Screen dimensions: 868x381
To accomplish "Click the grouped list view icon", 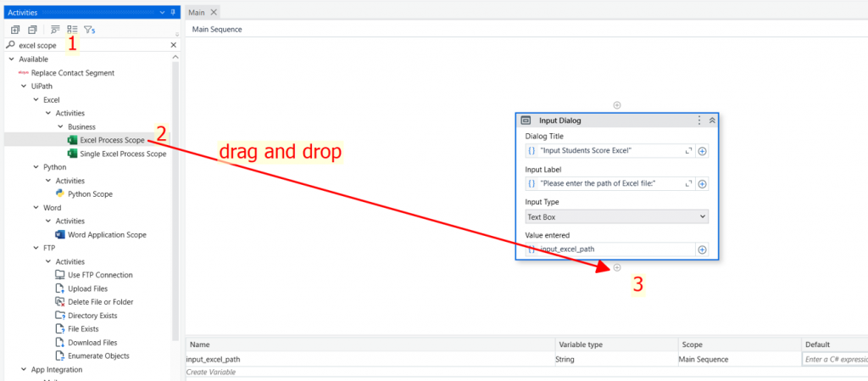I will point(73,30).
